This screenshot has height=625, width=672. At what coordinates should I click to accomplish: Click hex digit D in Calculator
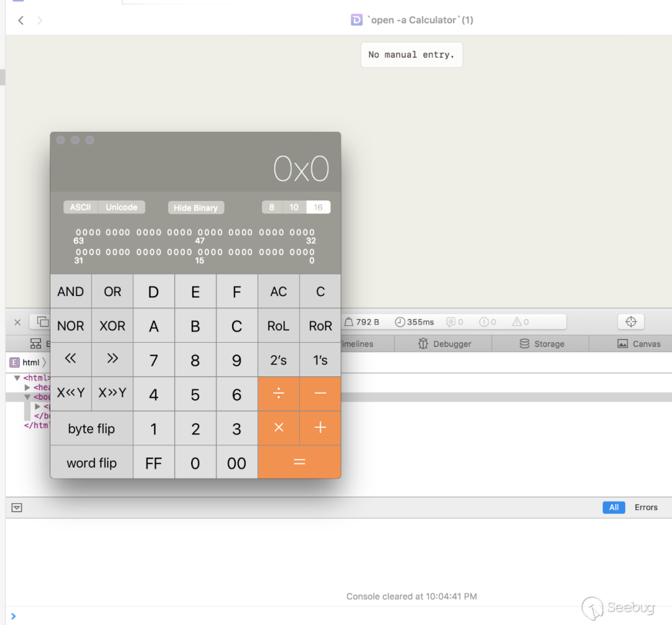[154, 292]
